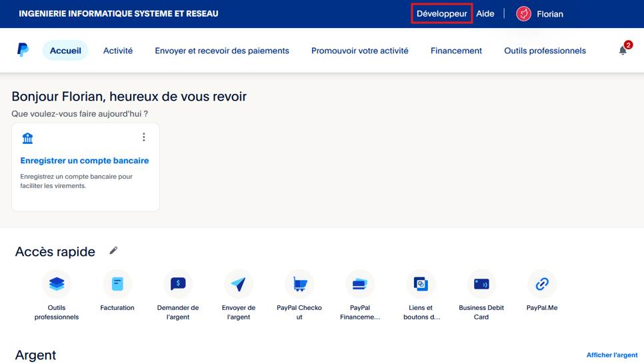Viewport: 644px width, 364px height.
Task: Click the Florian profile avatar icon
Action: pos(524,14)
